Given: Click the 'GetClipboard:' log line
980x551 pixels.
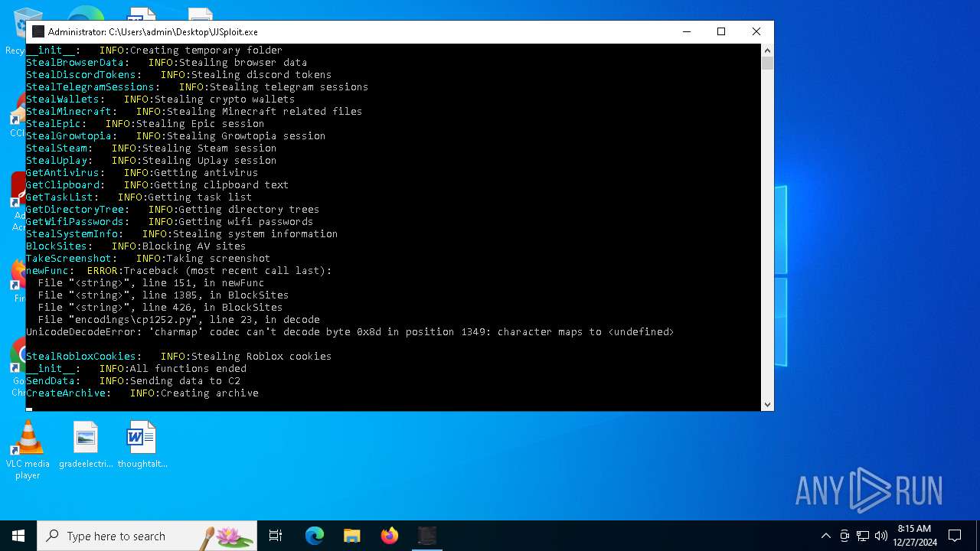Looking at the screenshot, I should click(x=157, y=185).
